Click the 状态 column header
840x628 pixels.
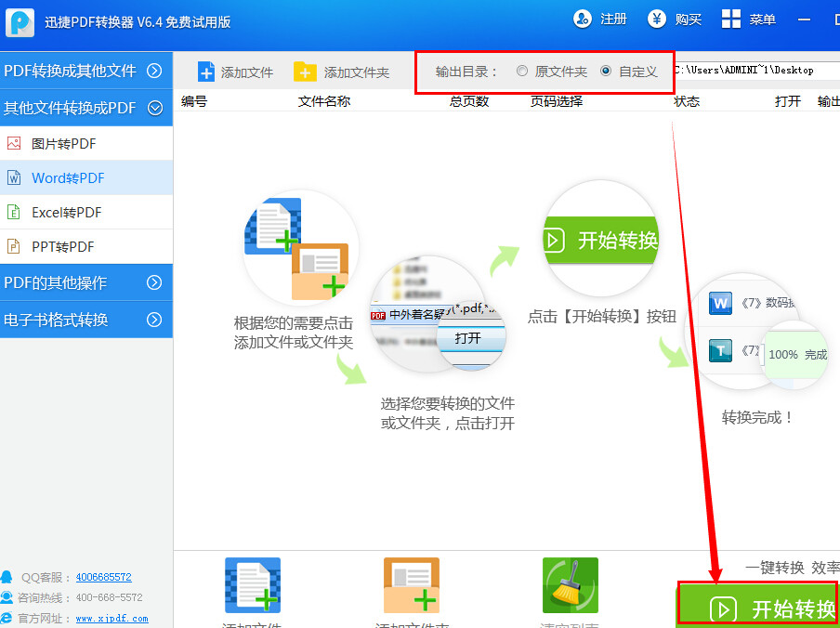(x=687, y=101)
